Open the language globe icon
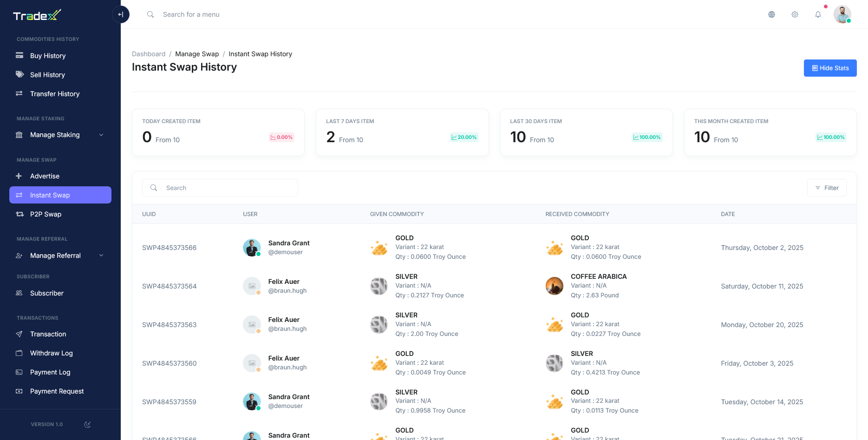The width and height of the screenshot is (868, 440). pyautogui.click(x=771, y=14)
